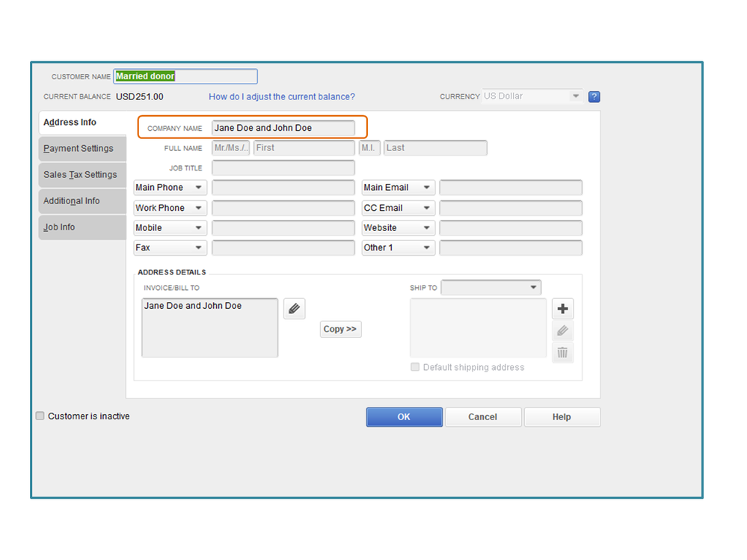Open the Main Email type dropdown

tap(398, 188)
